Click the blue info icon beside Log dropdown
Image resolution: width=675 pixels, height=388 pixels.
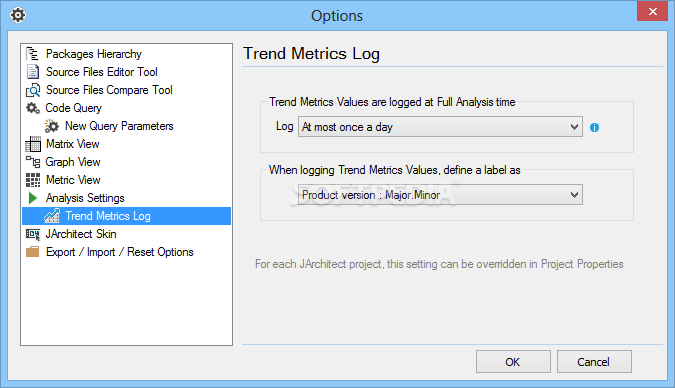594,127
